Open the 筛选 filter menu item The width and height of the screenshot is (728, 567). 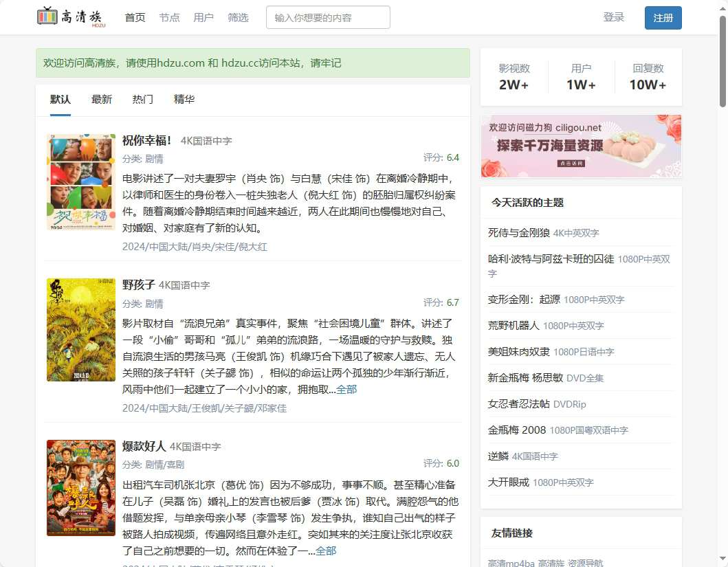click(x=238, y=17)
